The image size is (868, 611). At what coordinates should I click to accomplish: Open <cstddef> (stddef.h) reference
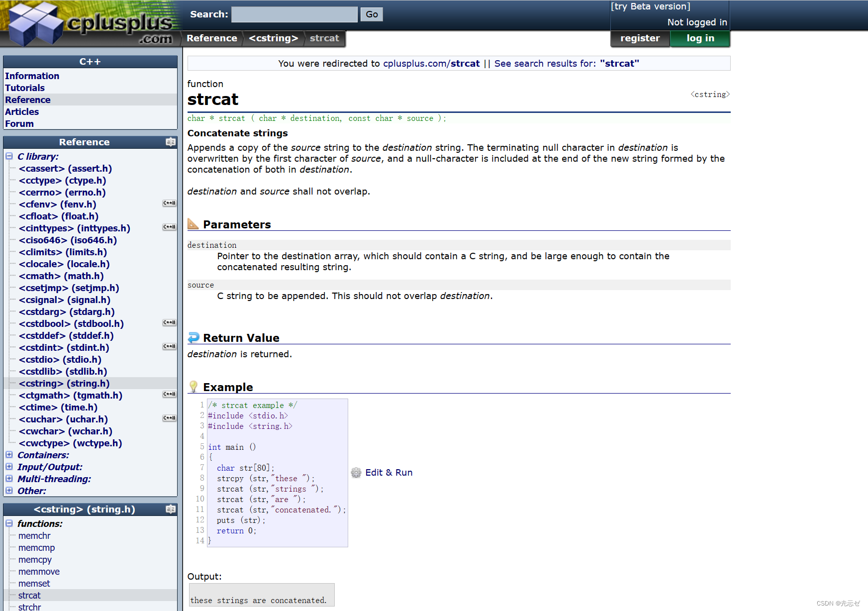coord(66,336)
